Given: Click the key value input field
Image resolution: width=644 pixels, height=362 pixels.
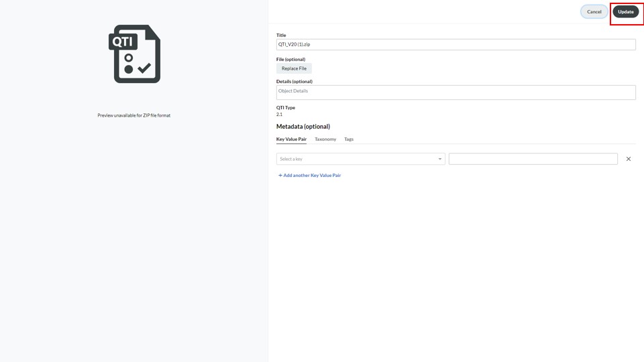Looking at the screenshot, I should 533,159.
